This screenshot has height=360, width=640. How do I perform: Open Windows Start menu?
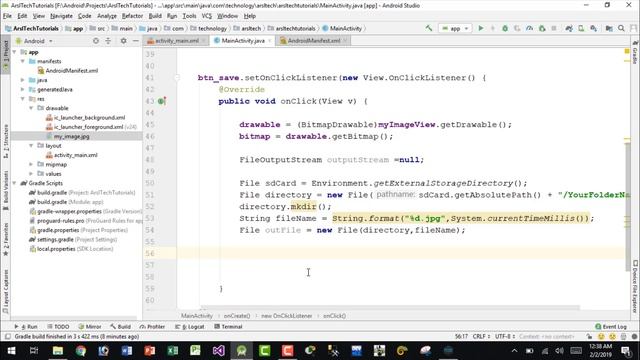(x=11, y=351)
